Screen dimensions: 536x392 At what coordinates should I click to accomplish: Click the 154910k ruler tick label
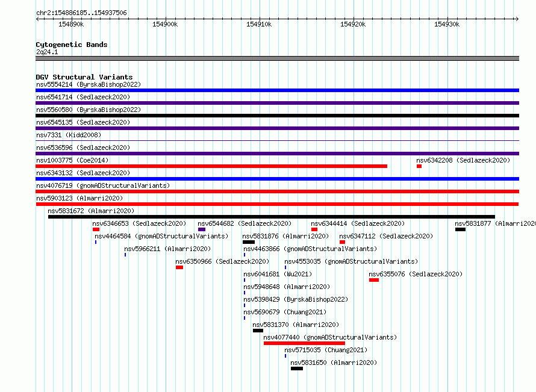259,24
